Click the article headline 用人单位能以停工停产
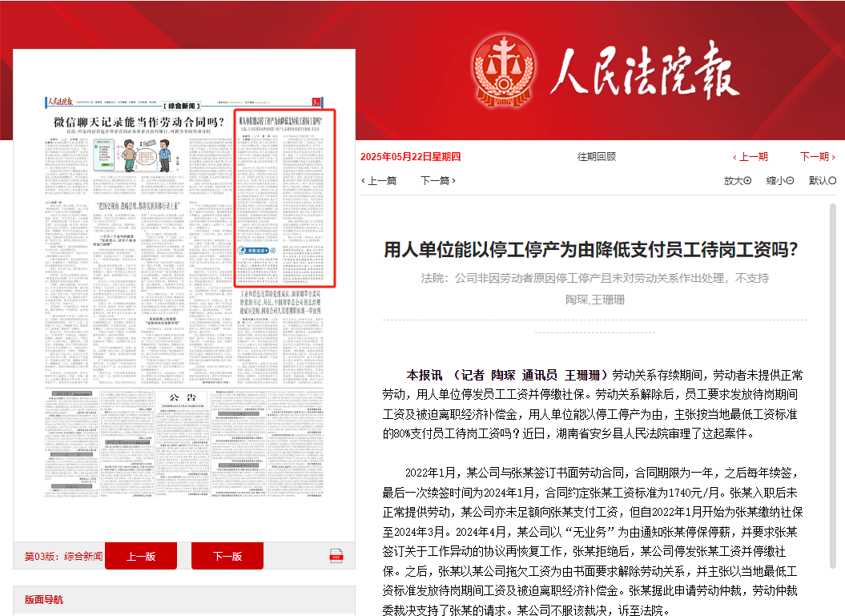845x616 pixels. coord(590,250)
